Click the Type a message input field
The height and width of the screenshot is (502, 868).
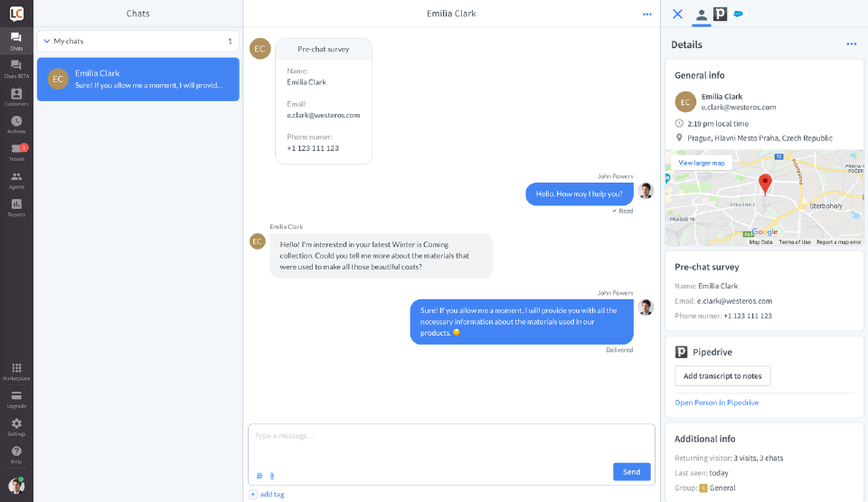click(x=450, y=443)
